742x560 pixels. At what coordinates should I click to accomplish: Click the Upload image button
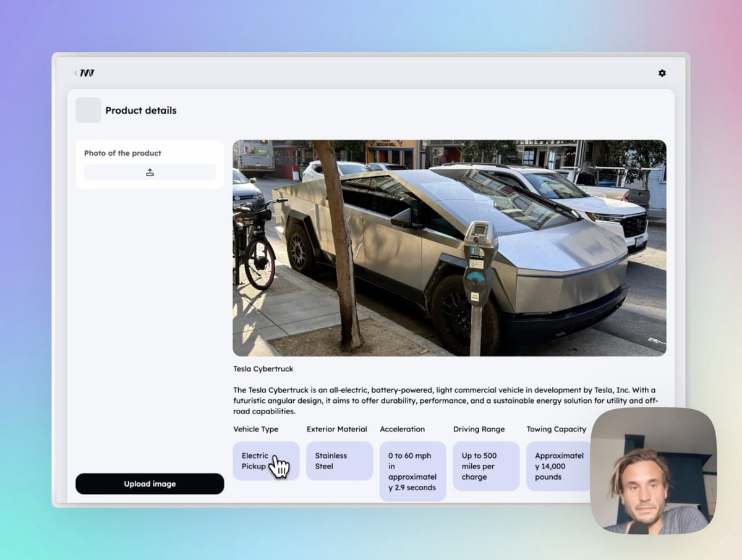[x=150, y=484]
